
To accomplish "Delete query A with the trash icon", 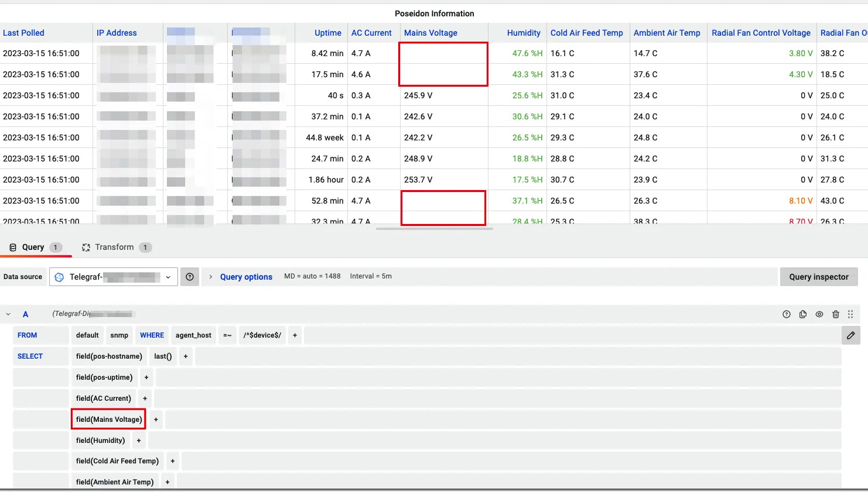I will [x=836, y=314].
